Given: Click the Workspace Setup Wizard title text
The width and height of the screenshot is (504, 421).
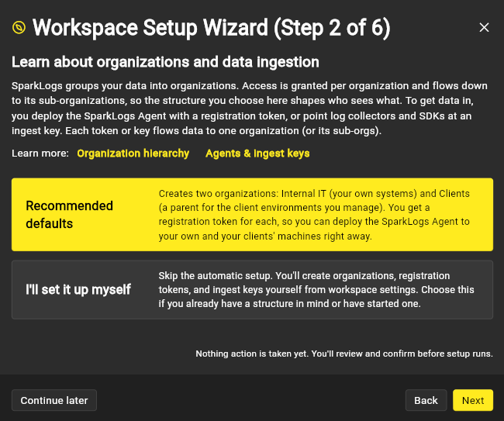Looking at the screenshot, I should [150, 28].
